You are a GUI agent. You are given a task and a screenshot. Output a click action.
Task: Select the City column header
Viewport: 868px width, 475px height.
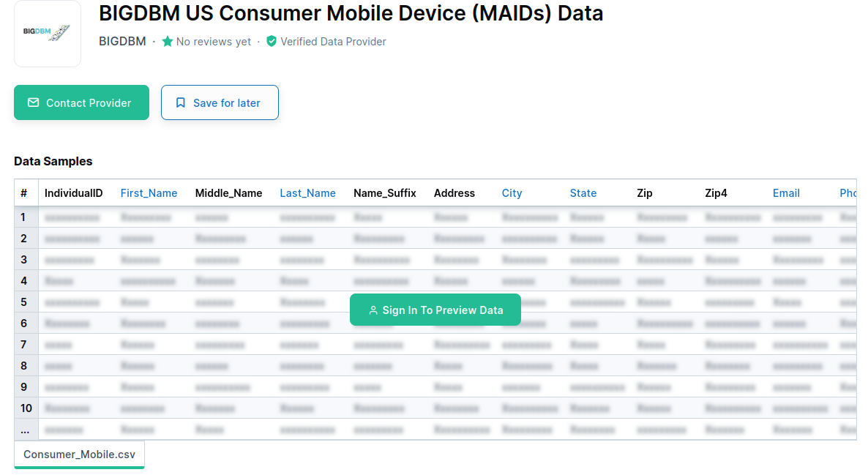[512, 193]
